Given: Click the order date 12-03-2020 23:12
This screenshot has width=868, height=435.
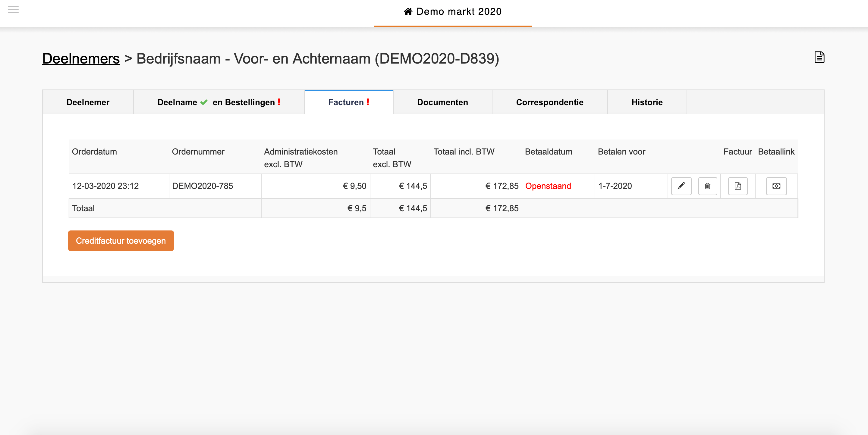Looking at the screenshot, I should 105,186.
